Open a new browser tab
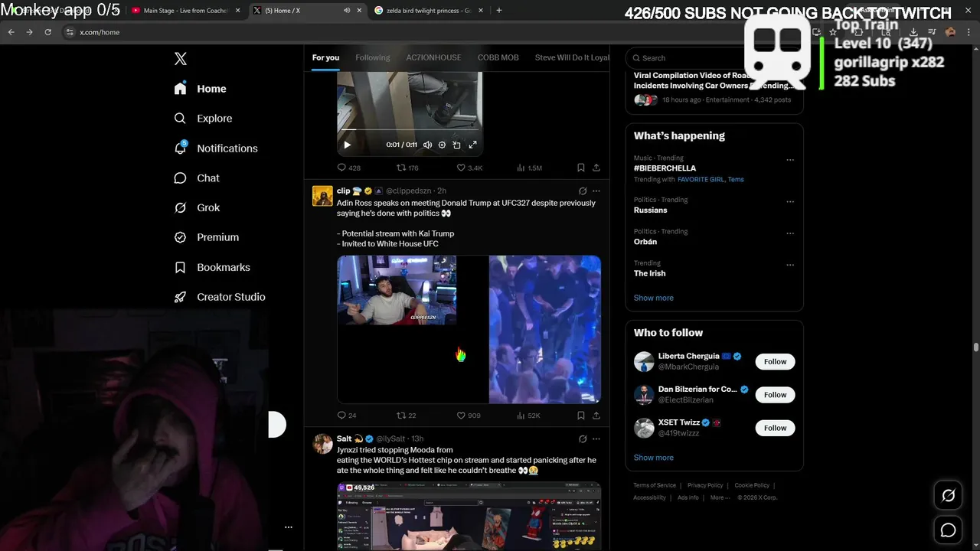The width and height of the screenshot is (980, 551). pyautogui.click(x=499, y=11)
